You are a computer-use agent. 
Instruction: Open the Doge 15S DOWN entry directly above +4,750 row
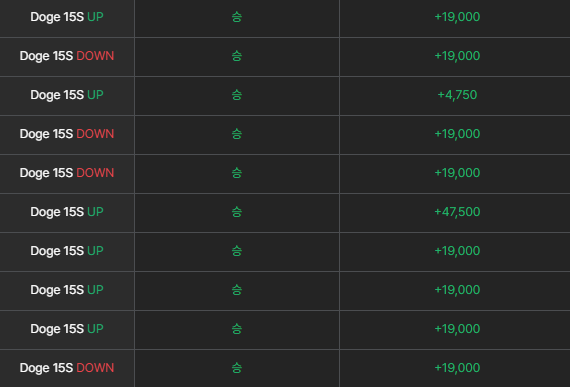(x=67, y=56)
